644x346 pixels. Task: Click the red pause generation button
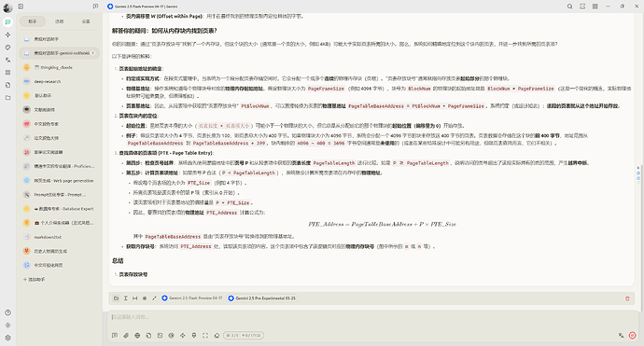(633, 336)
